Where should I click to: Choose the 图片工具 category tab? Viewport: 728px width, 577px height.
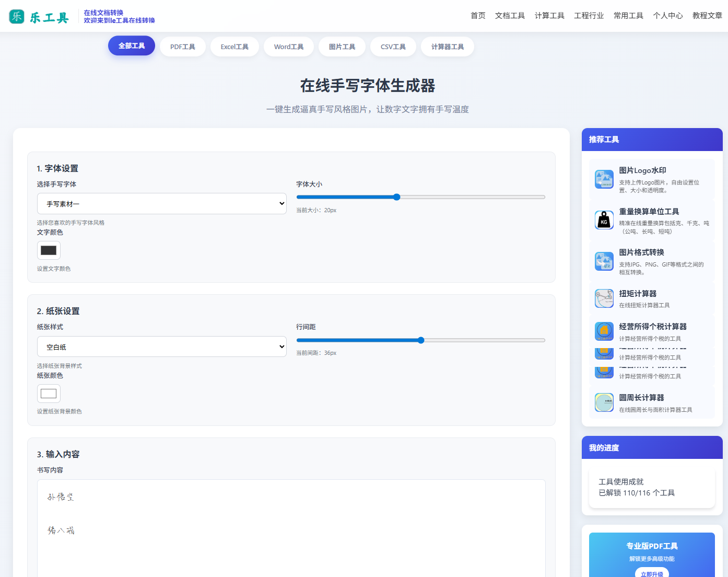(x=342, y=47)
